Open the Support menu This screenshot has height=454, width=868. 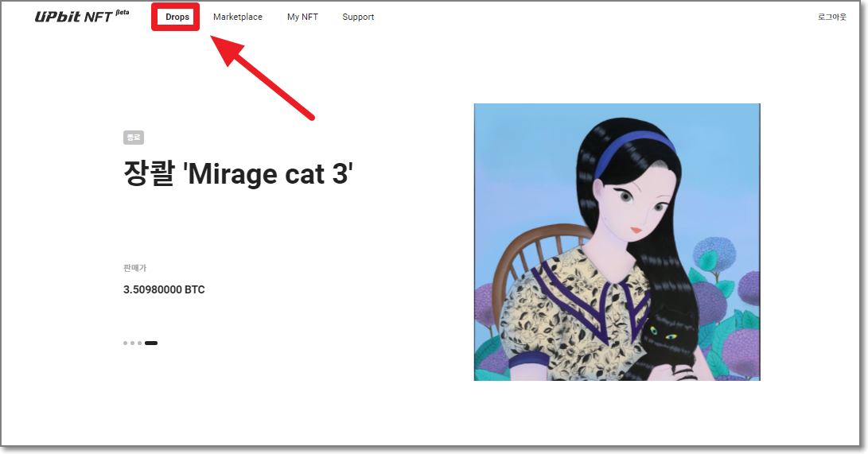(358, 17)
